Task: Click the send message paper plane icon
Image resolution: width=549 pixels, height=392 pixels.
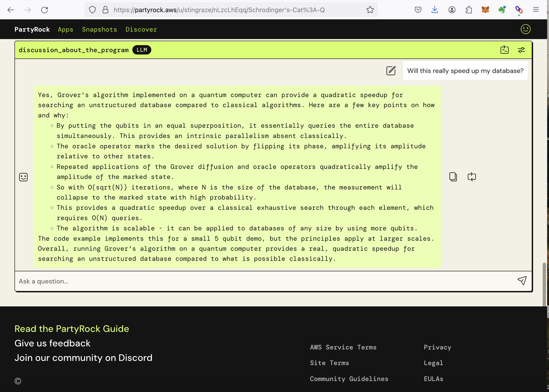Action: click(522, 281)
